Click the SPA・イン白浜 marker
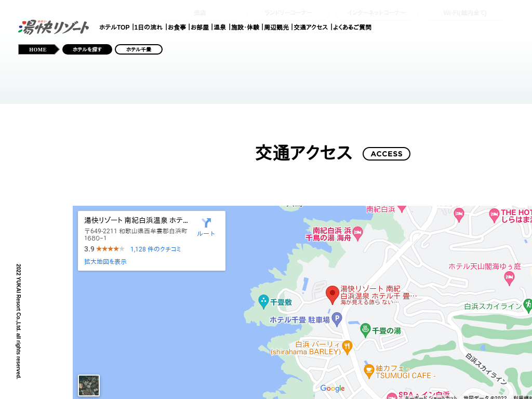 pyautogui.click(x=392, y=396)
